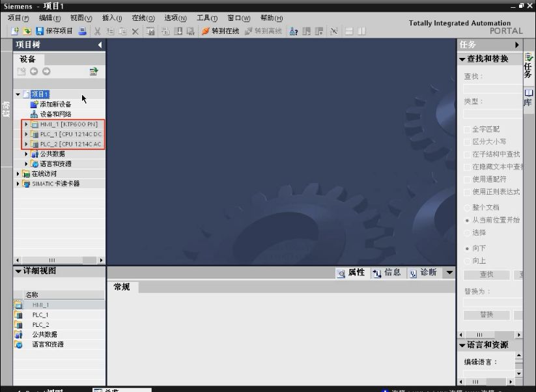Click the Delete X toolbar icon
Screen dimensions: 536x392
[135, 31]
